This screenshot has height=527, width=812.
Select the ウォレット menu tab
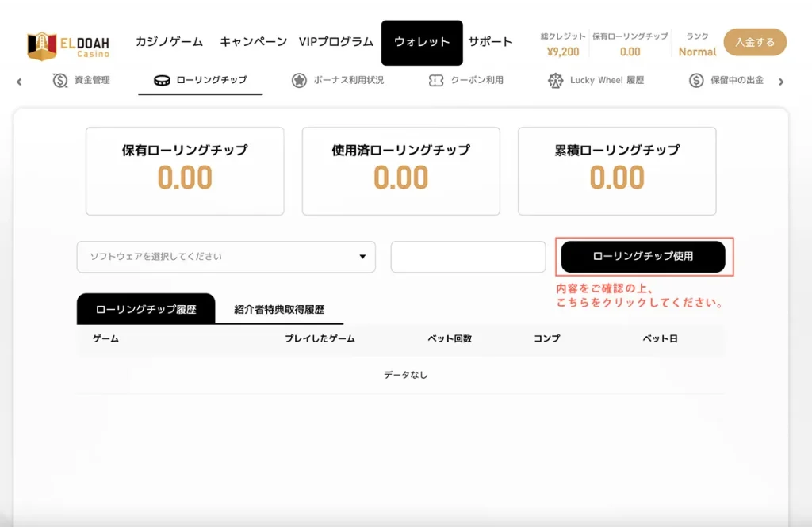422,43
